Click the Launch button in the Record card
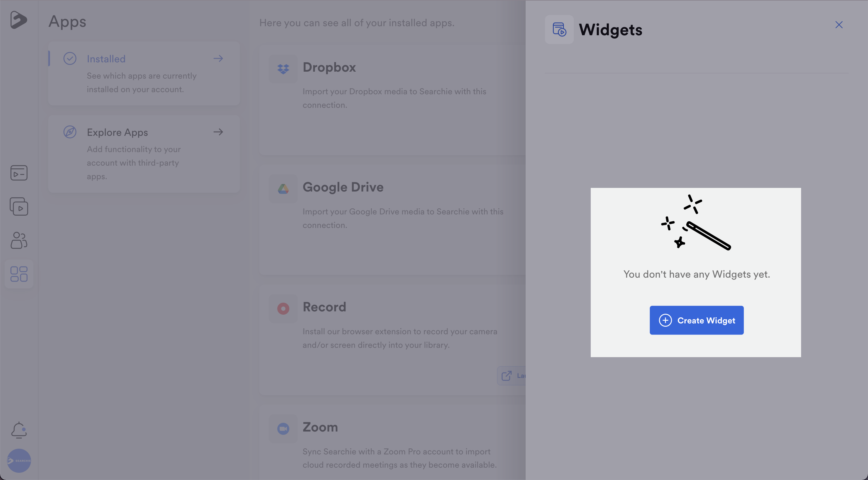This screenshot has height=480, width=868. coord(511,376)
